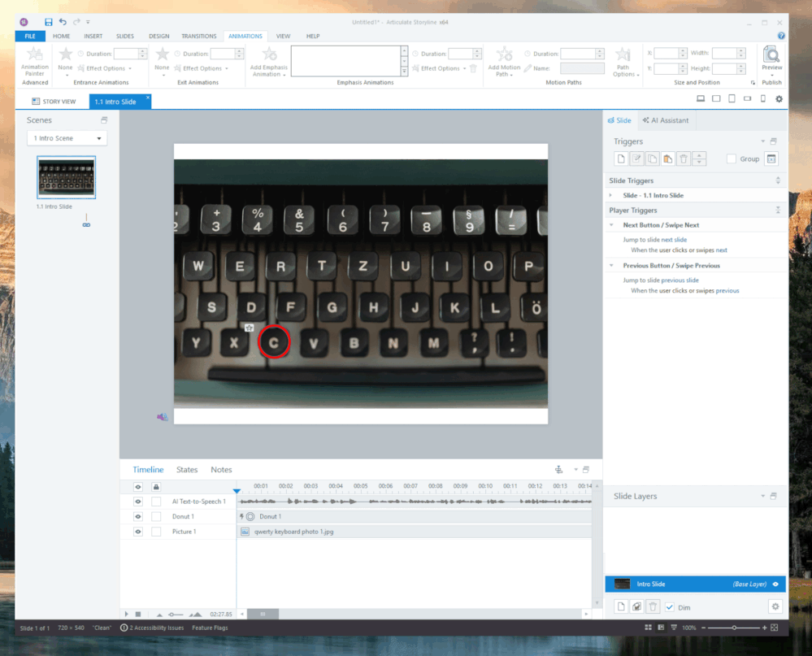
Task: Open the '1 Intro Scene' dropdown
Action: [67, 138]
